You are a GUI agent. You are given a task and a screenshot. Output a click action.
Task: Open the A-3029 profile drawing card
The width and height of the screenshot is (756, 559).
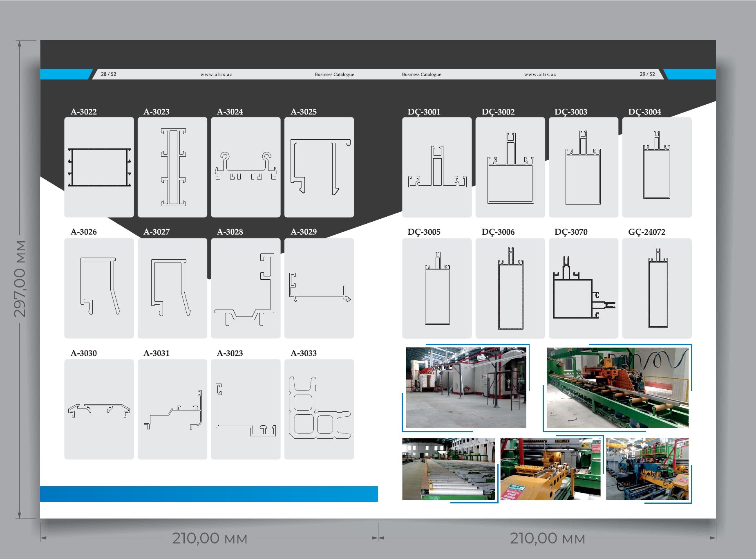click(x=319, y=288)
